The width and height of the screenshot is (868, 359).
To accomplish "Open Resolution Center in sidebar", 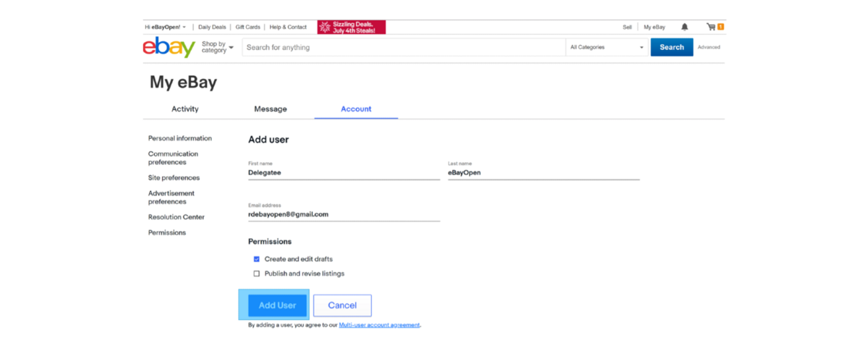I will click(176, 217).
